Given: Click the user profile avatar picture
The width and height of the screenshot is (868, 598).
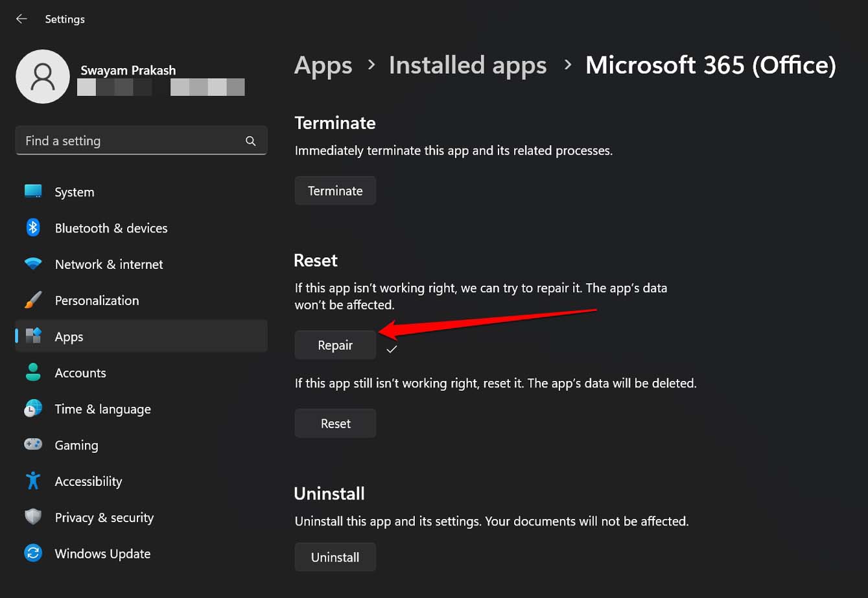Looking at the screenshot, I should point(43,76).
